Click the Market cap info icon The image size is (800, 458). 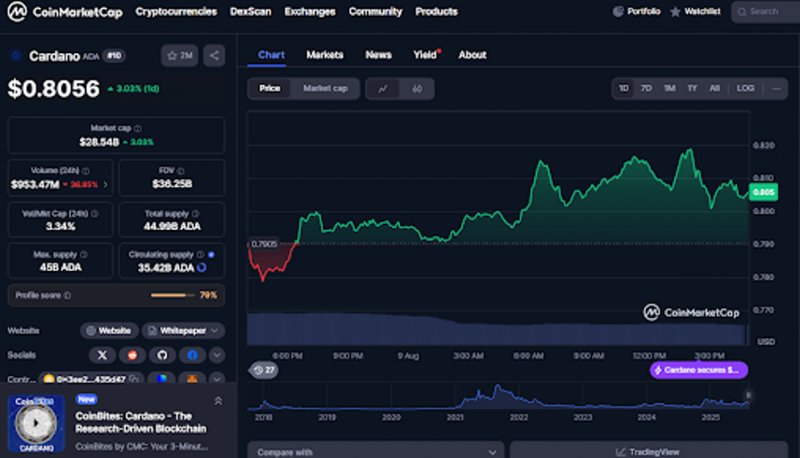[x=138, y=129]
